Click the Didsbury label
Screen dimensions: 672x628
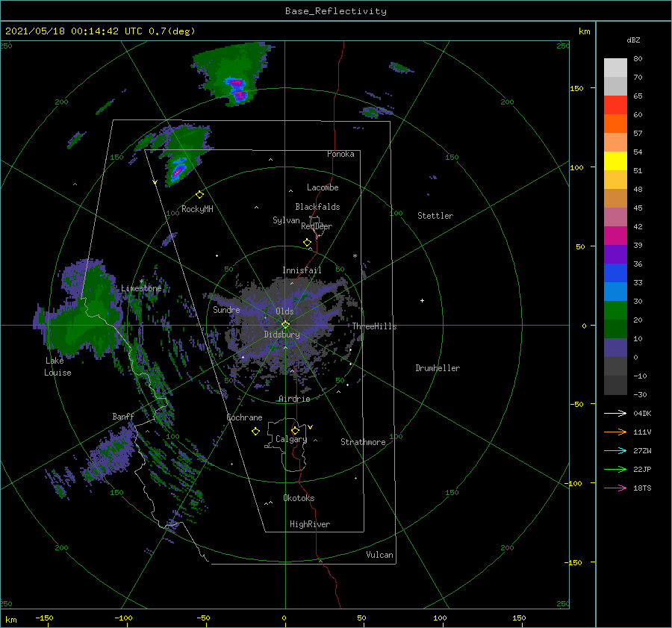pyautogui.click(x=282, y=335)
